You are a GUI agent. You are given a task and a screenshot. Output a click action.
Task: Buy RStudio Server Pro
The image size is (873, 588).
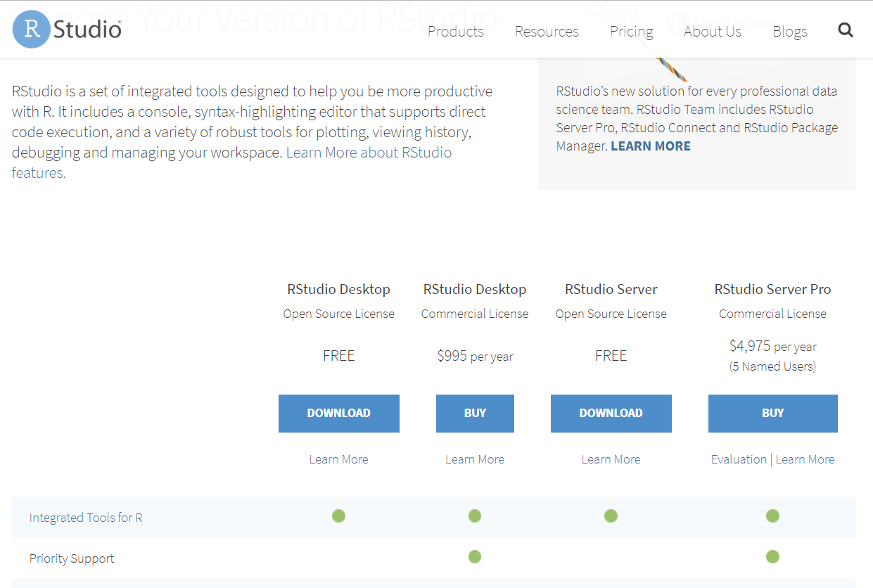[x=773, y=414]
